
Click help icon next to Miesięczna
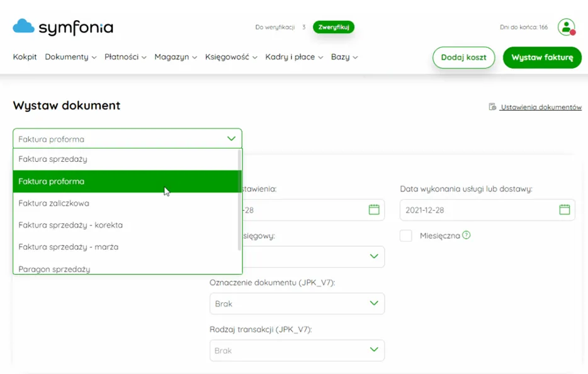[x=466, y=235]
